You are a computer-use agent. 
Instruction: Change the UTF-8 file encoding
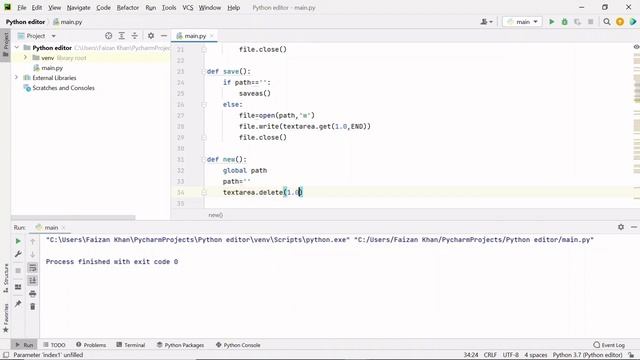[511, 355]
